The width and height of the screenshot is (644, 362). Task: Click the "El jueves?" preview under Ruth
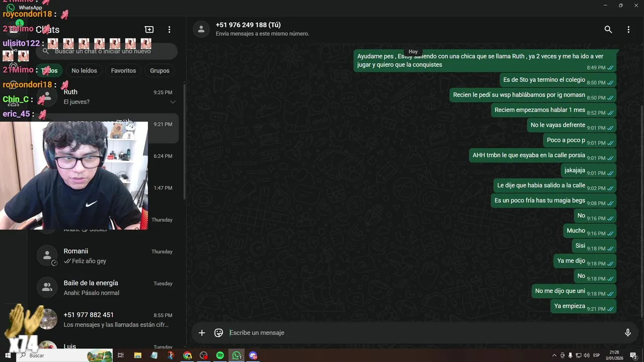(76, 102)
